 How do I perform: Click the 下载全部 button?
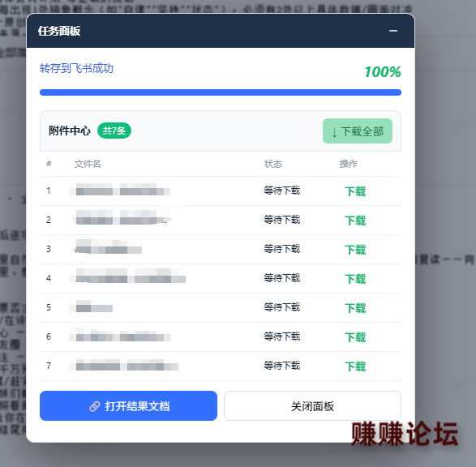point(358,131)
